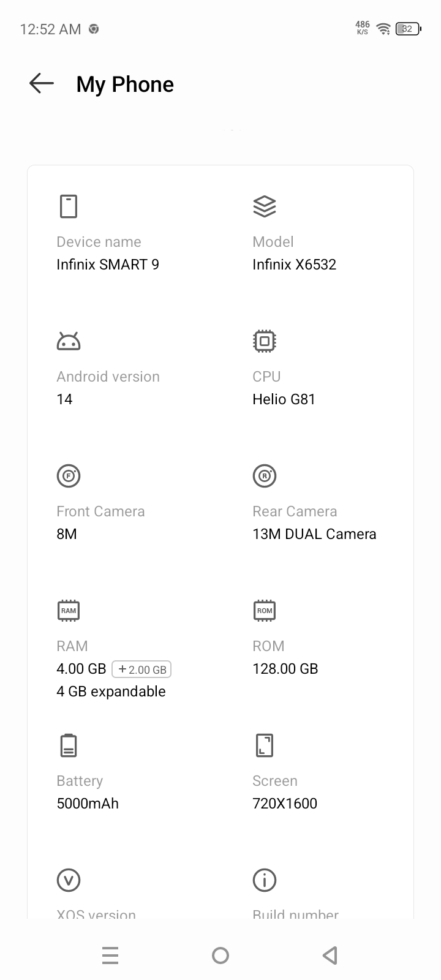Tap the Rear Camera icon

[265, 476]
